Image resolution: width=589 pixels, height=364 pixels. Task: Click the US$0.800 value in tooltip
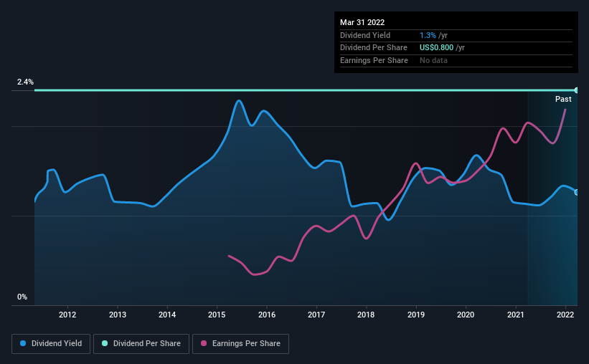point(436,48)
